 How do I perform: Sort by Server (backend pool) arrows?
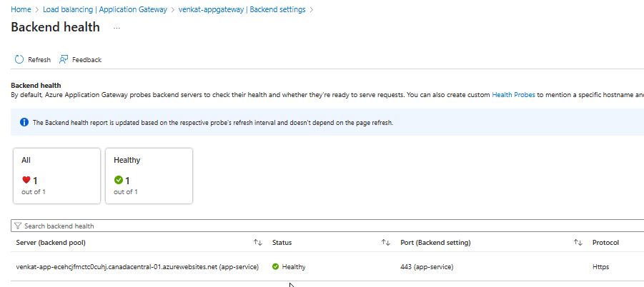pyautogui.click(x=257, y=242)
